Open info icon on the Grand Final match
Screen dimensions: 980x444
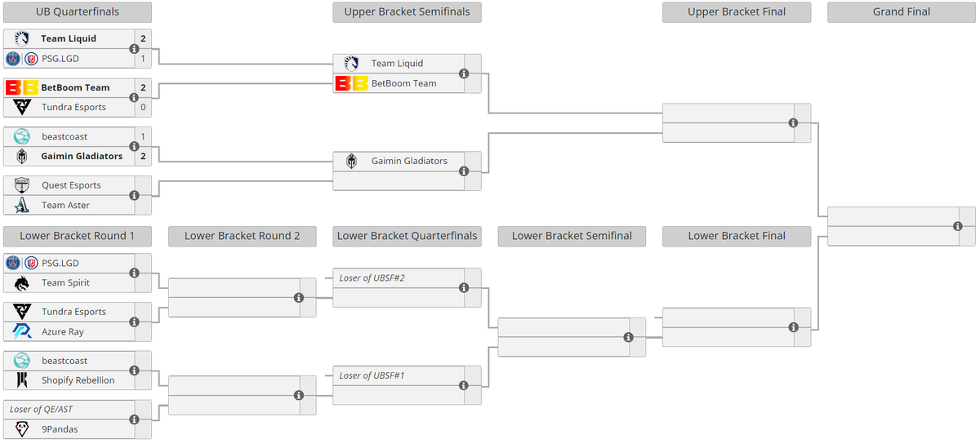pos(957,226)
